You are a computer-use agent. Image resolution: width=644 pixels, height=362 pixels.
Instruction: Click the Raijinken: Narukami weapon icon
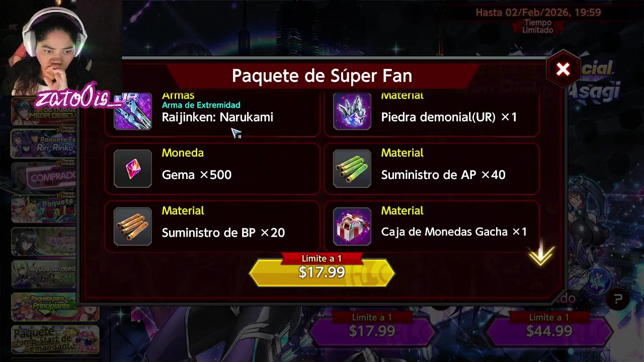(133, 112)
